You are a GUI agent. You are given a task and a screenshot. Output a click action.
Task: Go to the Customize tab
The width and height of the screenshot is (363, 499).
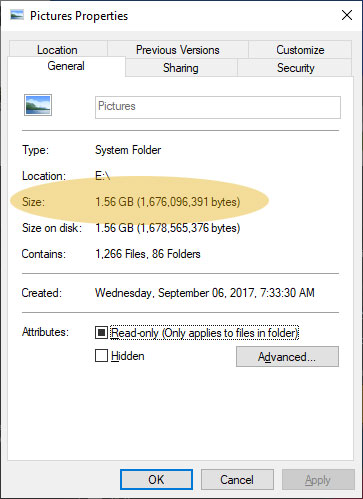tap(300, 50)
